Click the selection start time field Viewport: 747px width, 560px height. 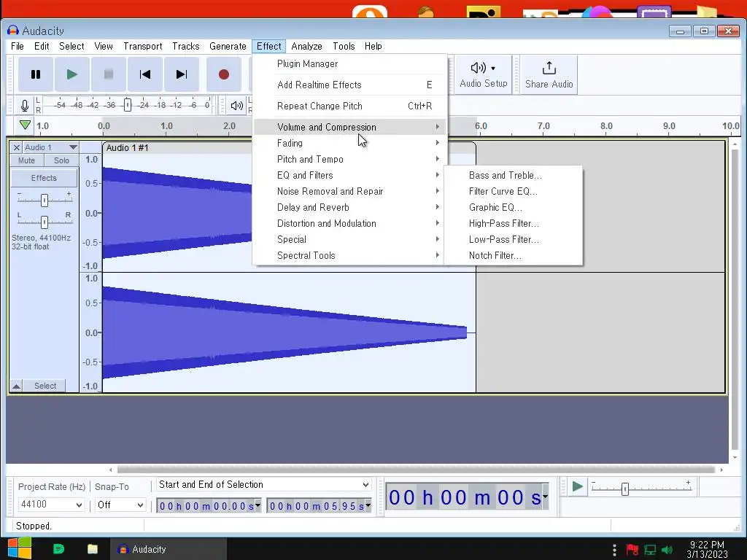pyautogui.click(x=209, y=506)
